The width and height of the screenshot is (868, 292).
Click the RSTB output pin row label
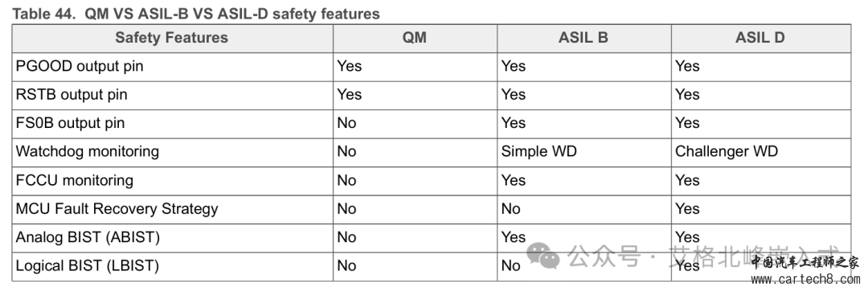click(x=72, y=95)
